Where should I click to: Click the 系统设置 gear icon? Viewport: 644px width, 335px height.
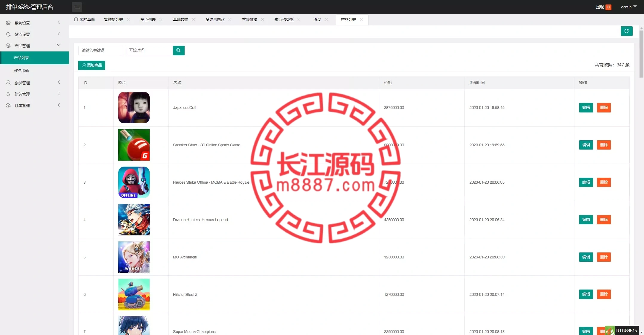(8, 23)
